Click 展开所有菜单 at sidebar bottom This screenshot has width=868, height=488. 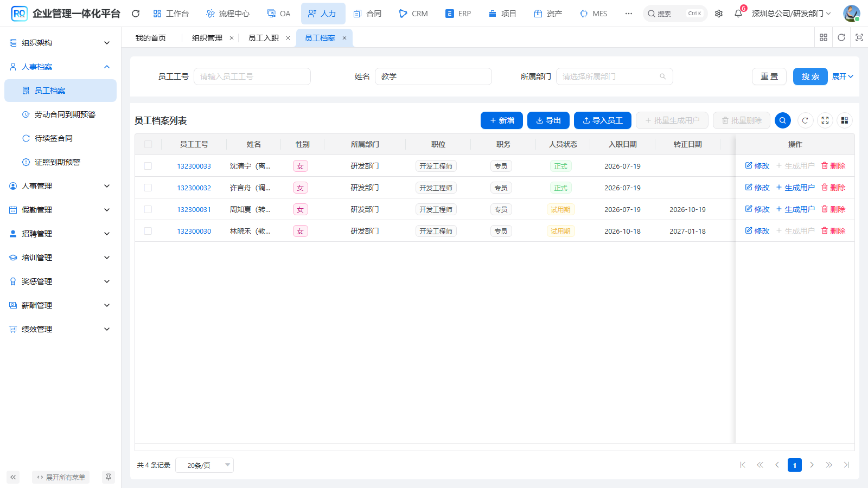coord(61,477)
